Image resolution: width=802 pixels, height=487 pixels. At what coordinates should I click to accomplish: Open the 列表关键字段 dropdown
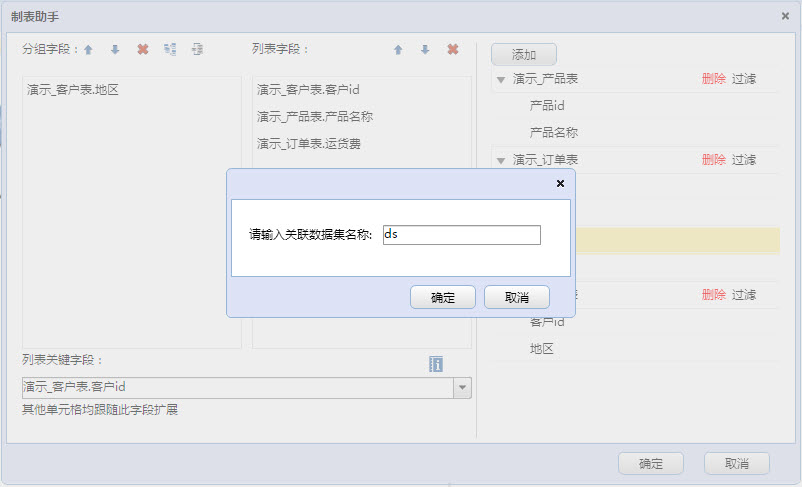click(462, 388)
